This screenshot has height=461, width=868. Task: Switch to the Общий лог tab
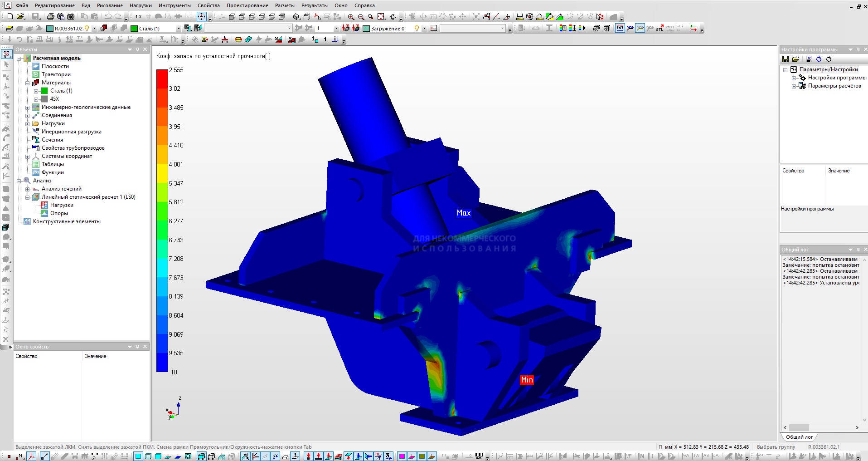(799, 437)
